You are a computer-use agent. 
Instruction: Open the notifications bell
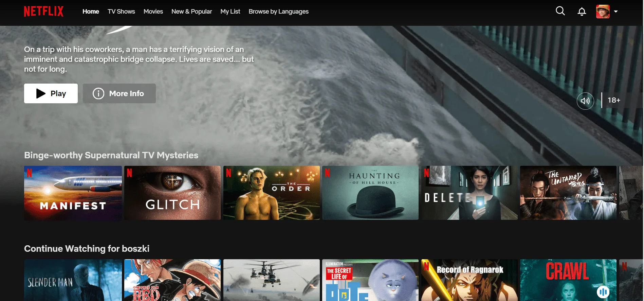pos(582,12)
